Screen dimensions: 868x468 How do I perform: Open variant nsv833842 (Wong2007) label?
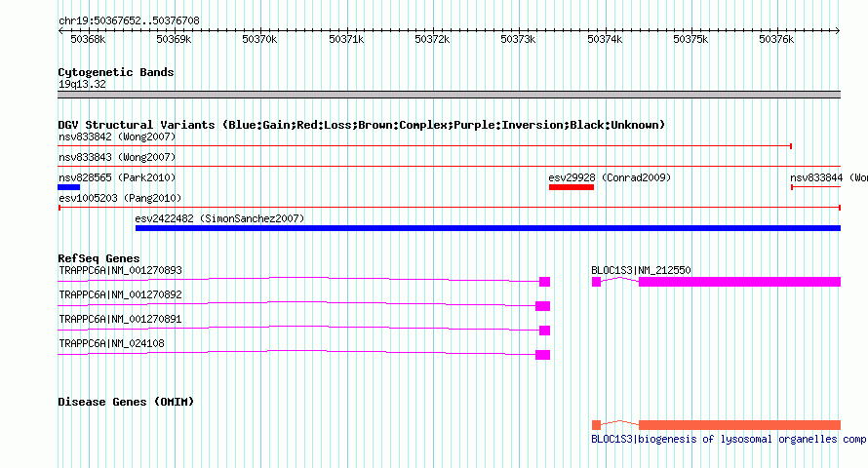117,136
